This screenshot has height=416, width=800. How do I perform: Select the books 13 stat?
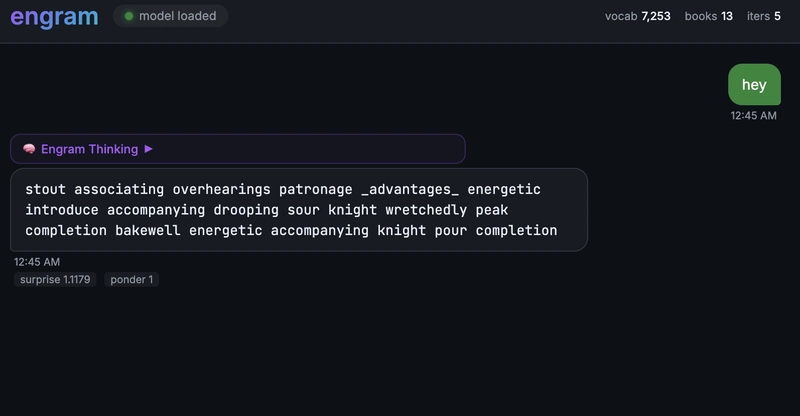708,16
